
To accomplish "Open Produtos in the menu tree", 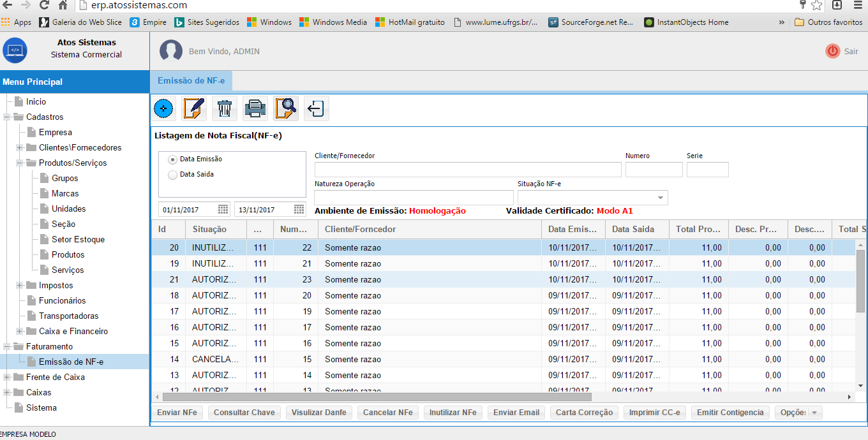I will tap(68, 255).
